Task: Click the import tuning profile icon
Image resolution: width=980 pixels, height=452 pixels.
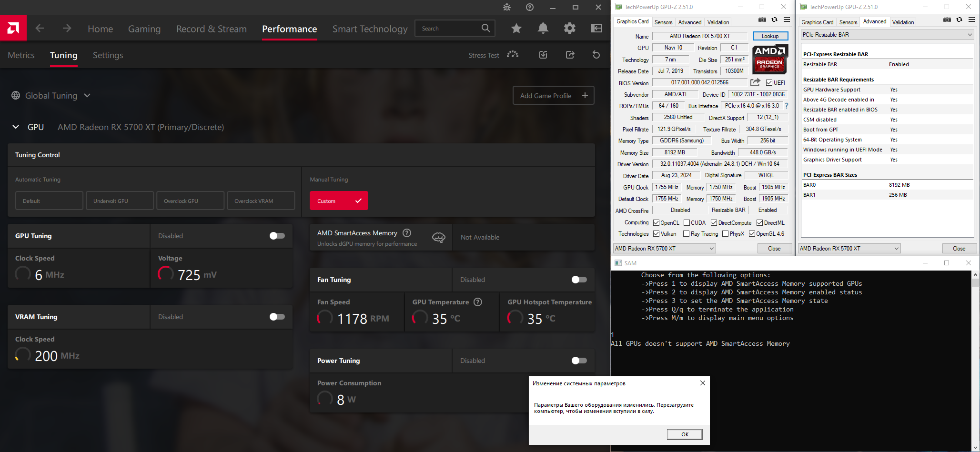Action: [543, 55]
